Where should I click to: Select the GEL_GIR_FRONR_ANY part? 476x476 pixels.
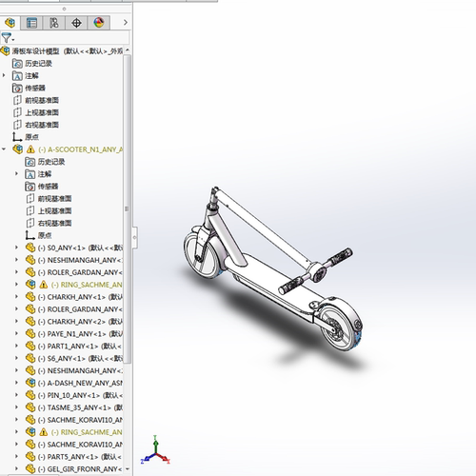coord(80,469)
